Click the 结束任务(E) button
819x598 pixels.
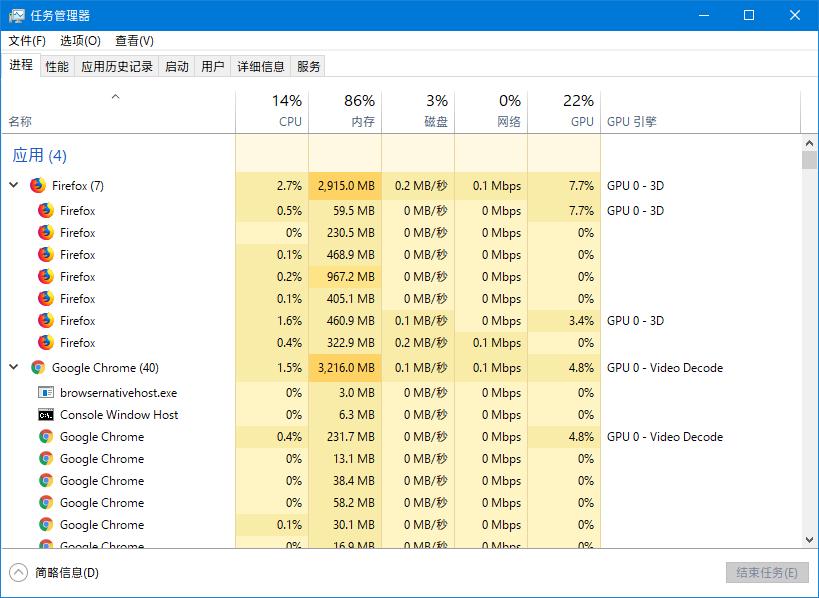click(766, 573)
